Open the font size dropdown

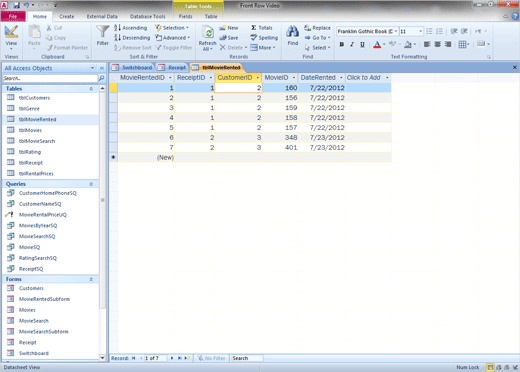point(420,31)
